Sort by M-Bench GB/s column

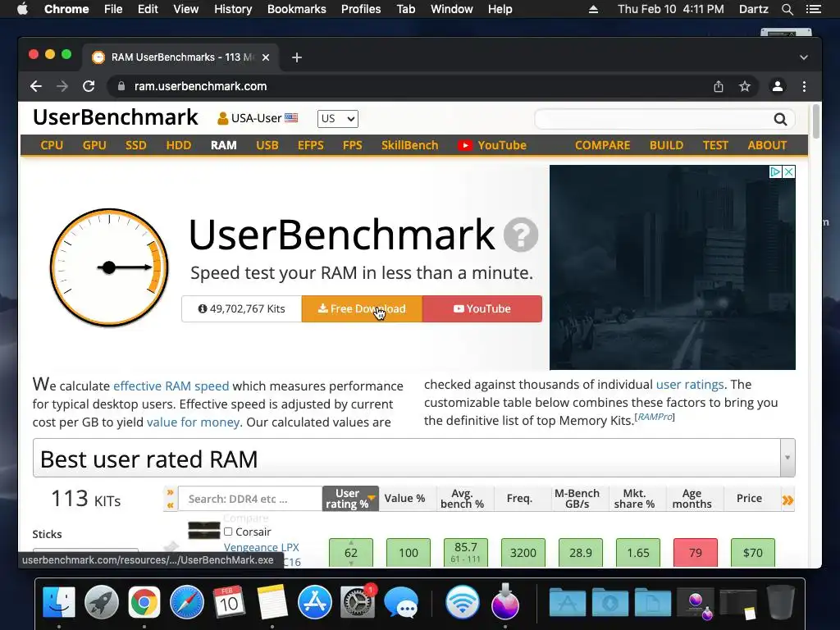point(577,498)
